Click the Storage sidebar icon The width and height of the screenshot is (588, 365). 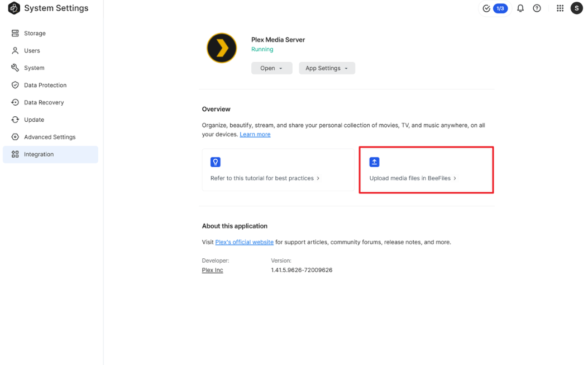[x=15, y=34]
